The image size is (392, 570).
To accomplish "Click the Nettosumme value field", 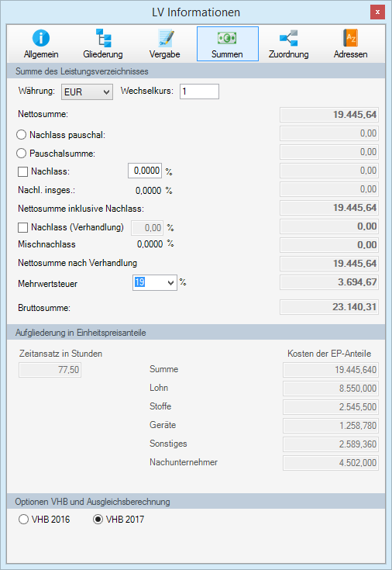I will pos(329,115).
